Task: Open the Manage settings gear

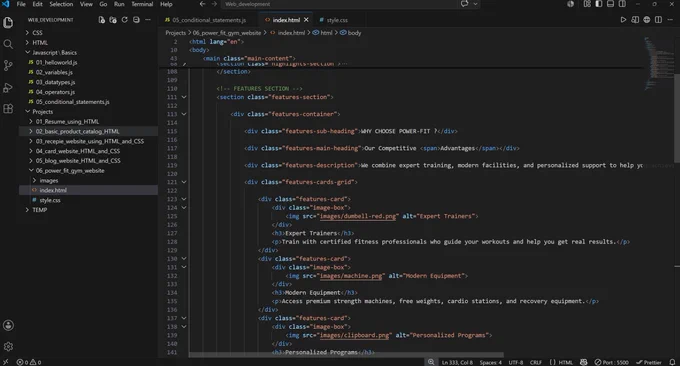Action: click(x=8, y=346)
